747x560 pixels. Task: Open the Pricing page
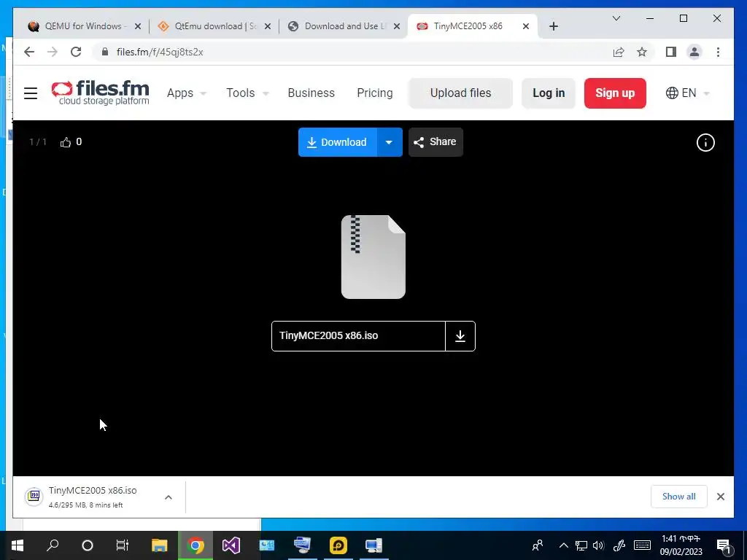[x=374, y=93]
